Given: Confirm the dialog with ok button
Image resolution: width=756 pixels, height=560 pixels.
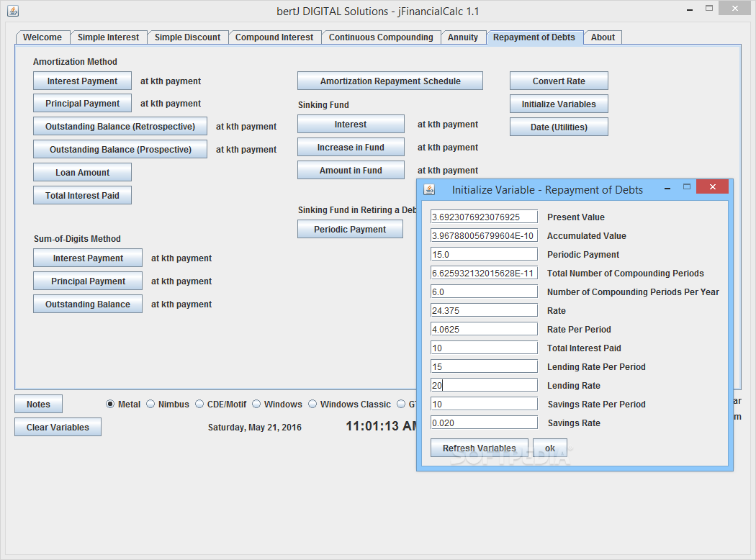Looking at the screenshot, I should click(x=550, y=448).
